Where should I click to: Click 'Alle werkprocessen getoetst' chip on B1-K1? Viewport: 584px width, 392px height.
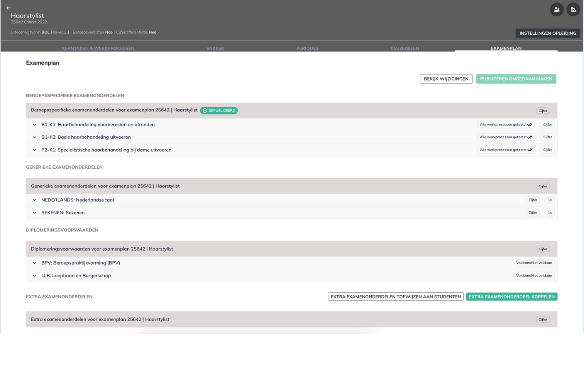pyautogui.click(x=506, y=125)
